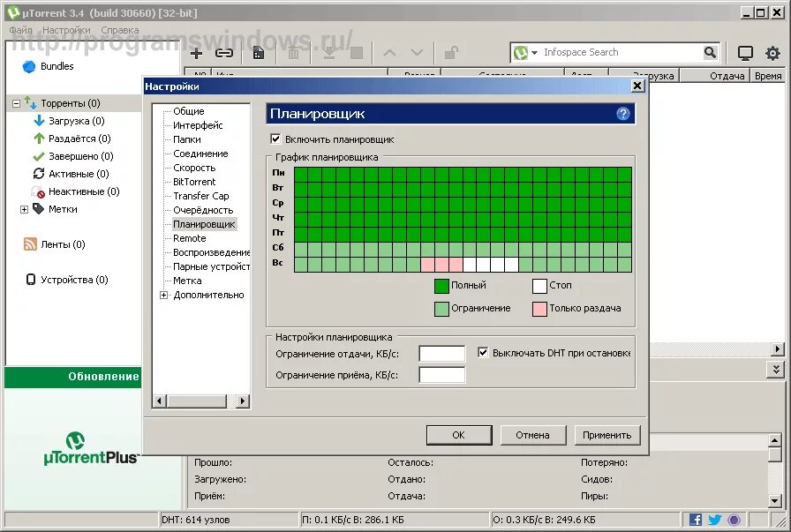Open help question mark in Планировщик header
The image size is (791, 532).
click(x=623, y=114)
